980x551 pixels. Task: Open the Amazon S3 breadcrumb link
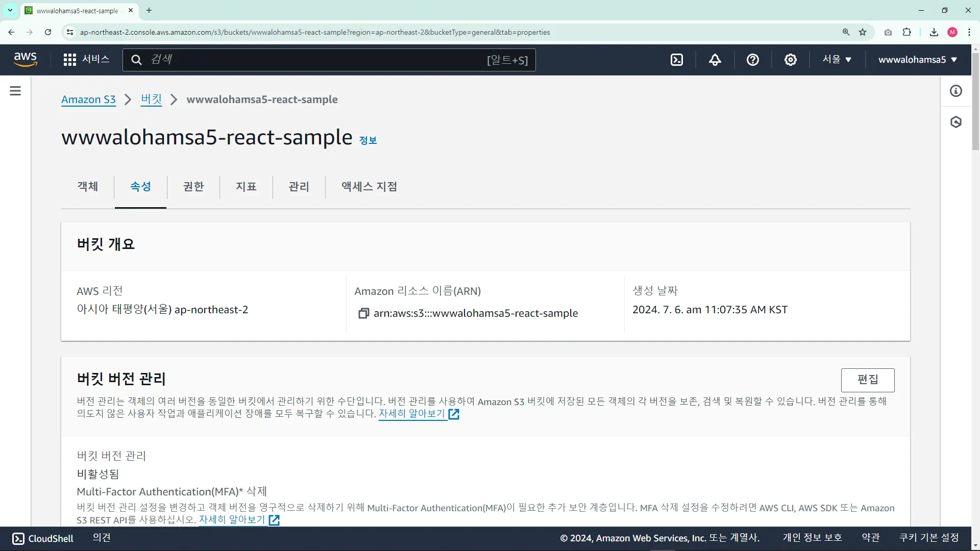pyautogui.click(x=88, y=99)
